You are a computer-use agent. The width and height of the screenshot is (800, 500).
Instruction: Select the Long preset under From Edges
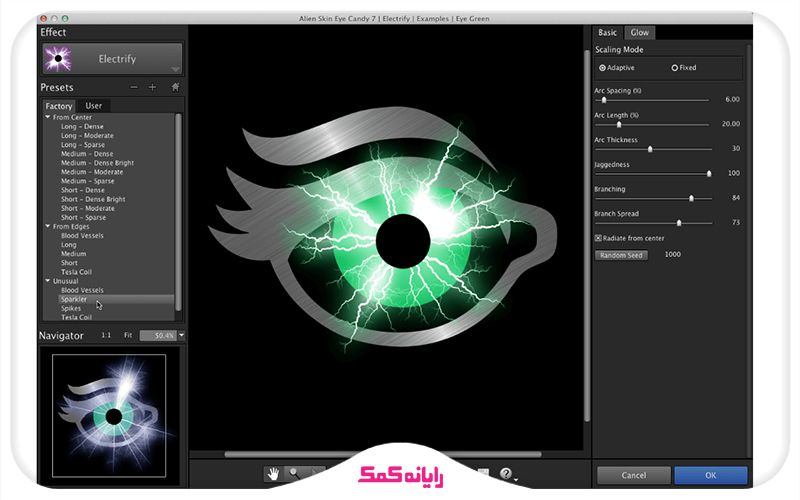click(68, 245)
